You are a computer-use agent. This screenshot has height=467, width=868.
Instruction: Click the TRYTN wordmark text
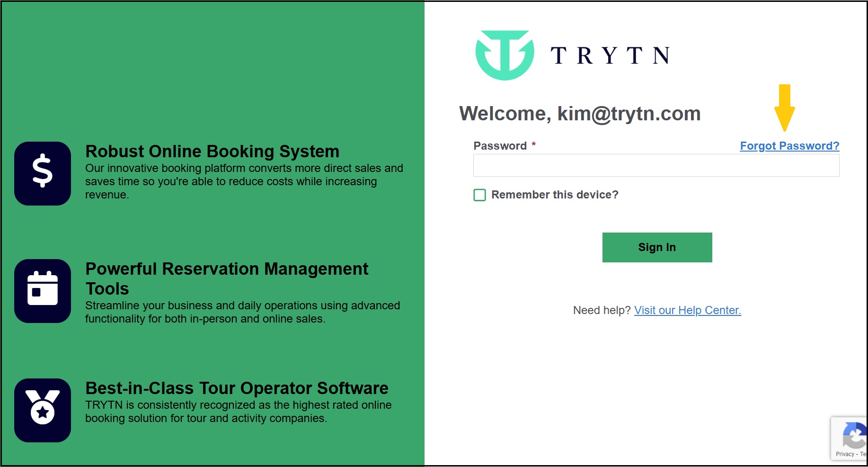coord(610,55)
